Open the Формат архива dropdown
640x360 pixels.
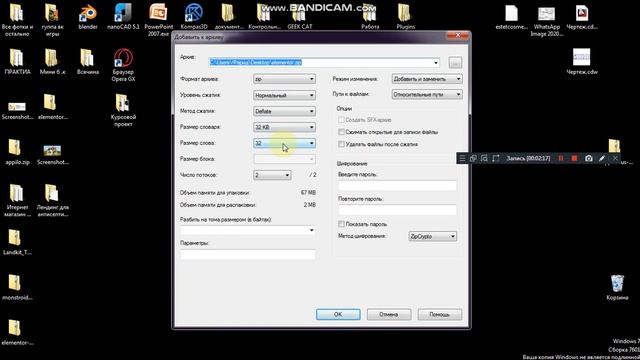pyautogui.click(x=284, y=79)
